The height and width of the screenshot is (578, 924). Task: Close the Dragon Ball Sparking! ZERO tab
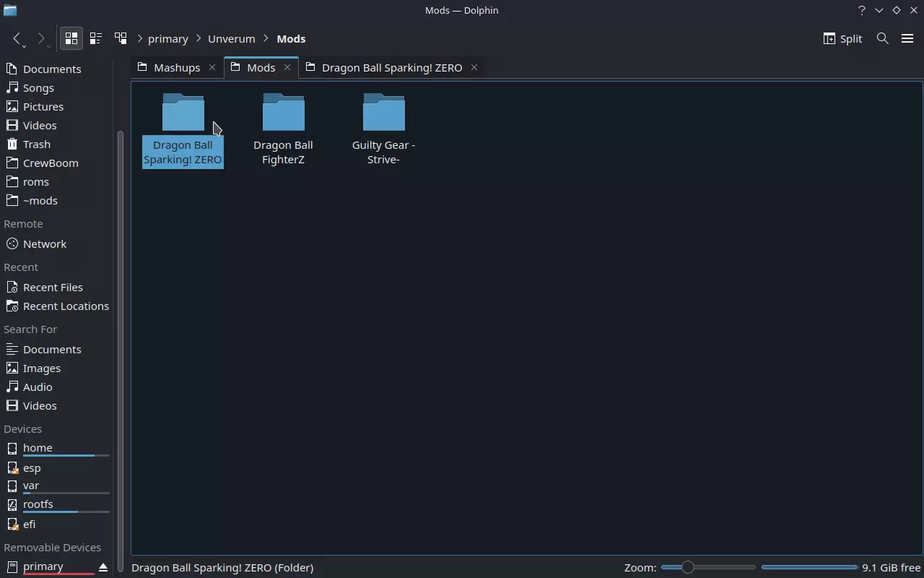click(x=474, y=67)
